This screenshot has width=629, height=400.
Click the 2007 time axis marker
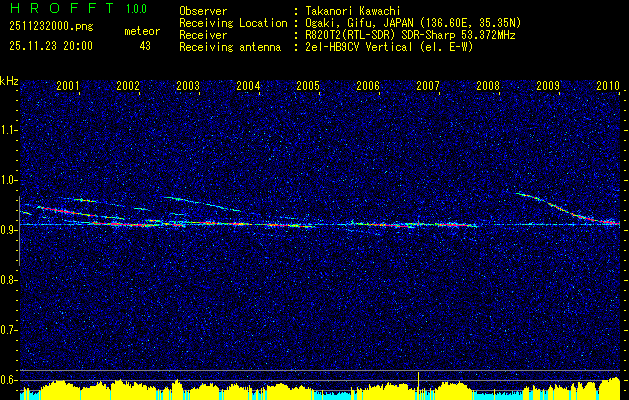coord(428,85)
